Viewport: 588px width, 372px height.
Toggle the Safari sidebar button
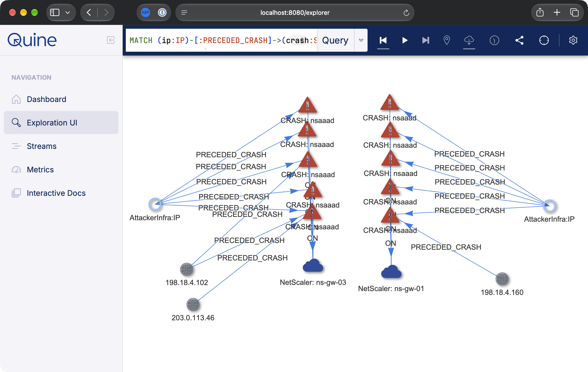tap(55, 12)
